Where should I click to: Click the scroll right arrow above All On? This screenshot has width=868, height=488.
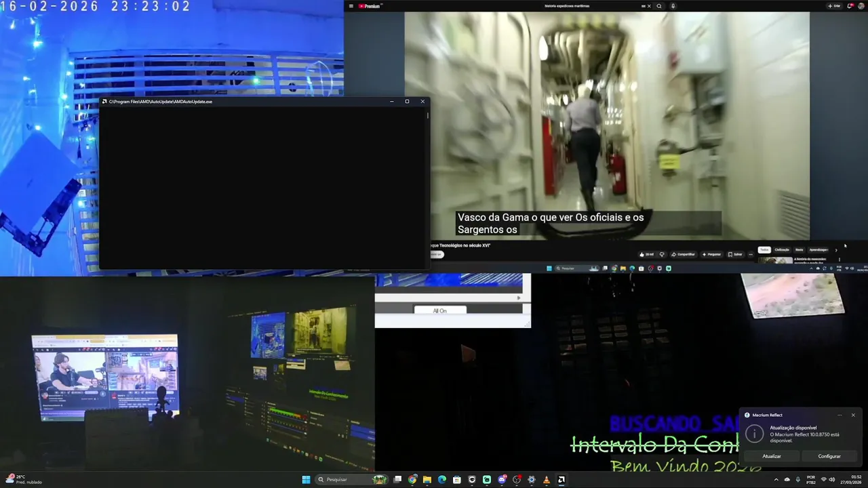pos(519,298)
